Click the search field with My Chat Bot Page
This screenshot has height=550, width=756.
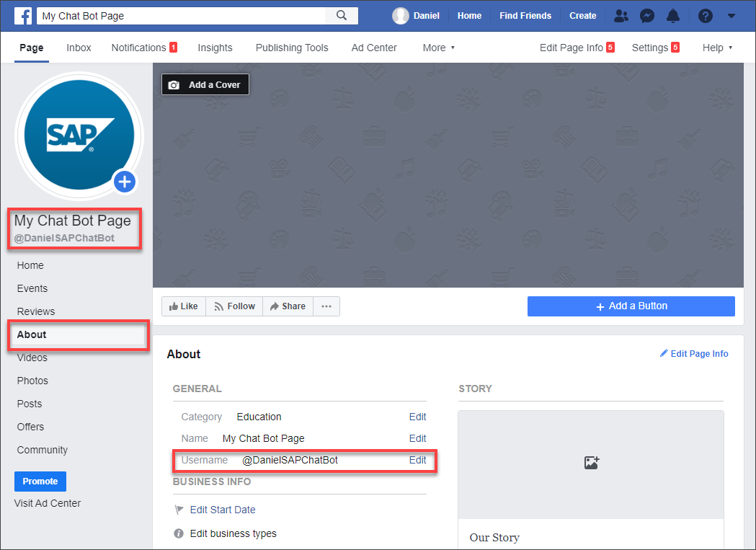[182, 16]
